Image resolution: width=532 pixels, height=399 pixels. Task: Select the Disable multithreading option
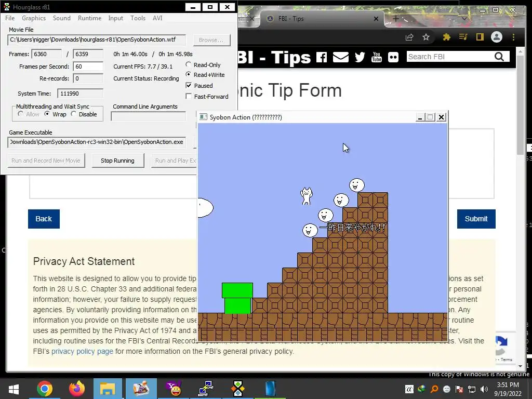pos(73,114)
